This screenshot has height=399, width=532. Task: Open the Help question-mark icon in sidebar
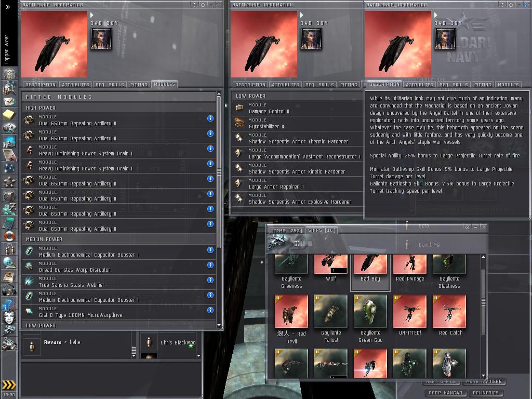pyautogui.click(x=9, y=303)
